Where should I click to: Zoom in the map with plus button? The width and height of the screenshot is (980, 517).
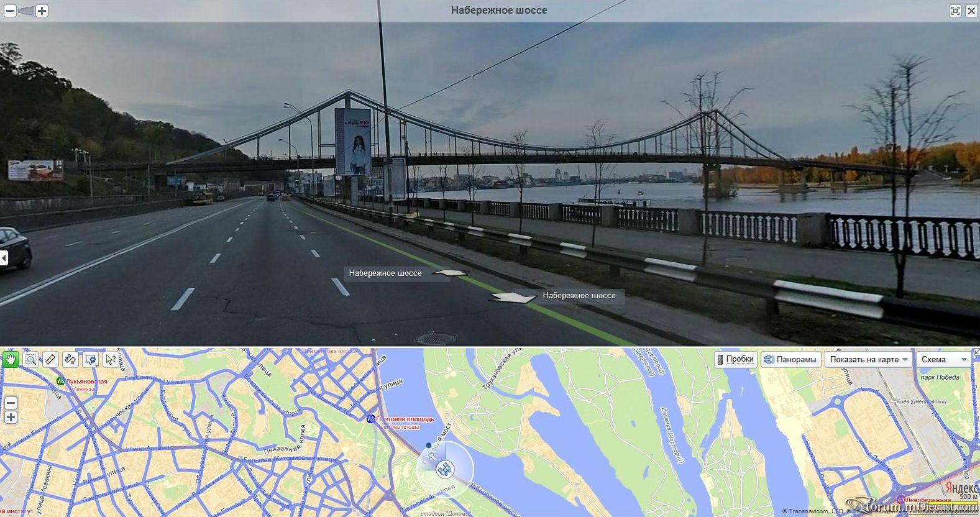(11, 418)
